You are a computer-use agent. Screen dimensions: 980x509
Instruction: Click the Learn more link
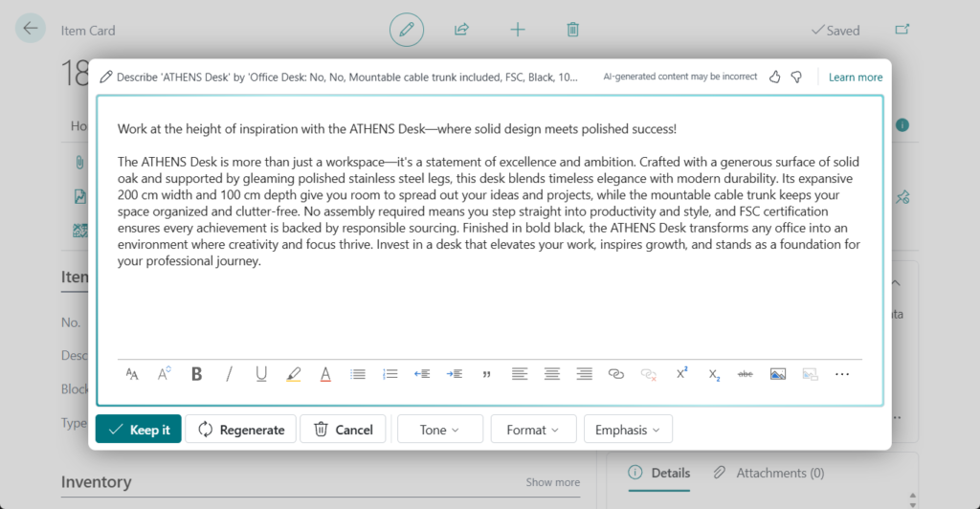[x=856, y=77]
